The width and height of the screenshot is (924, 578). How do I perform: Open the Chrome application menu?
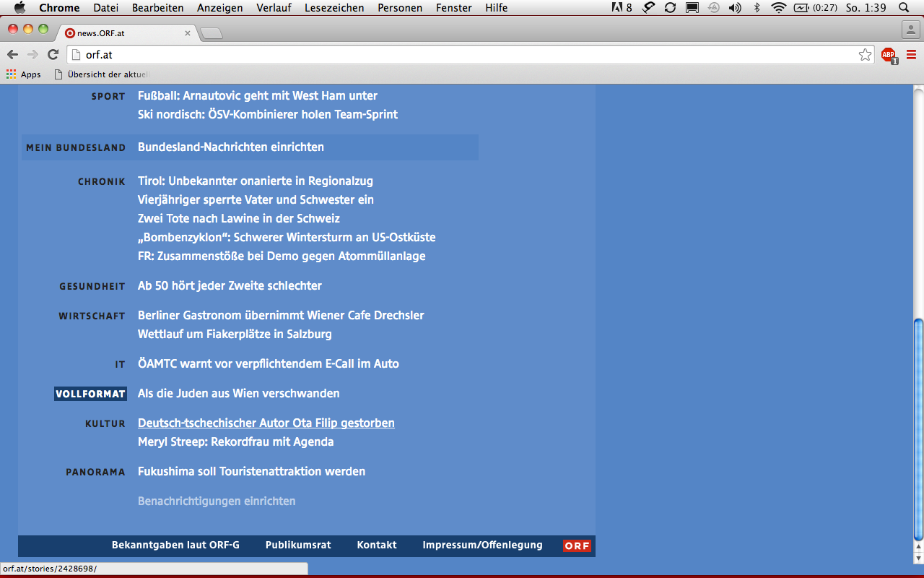pyautogui.click(x=59, y=8)
